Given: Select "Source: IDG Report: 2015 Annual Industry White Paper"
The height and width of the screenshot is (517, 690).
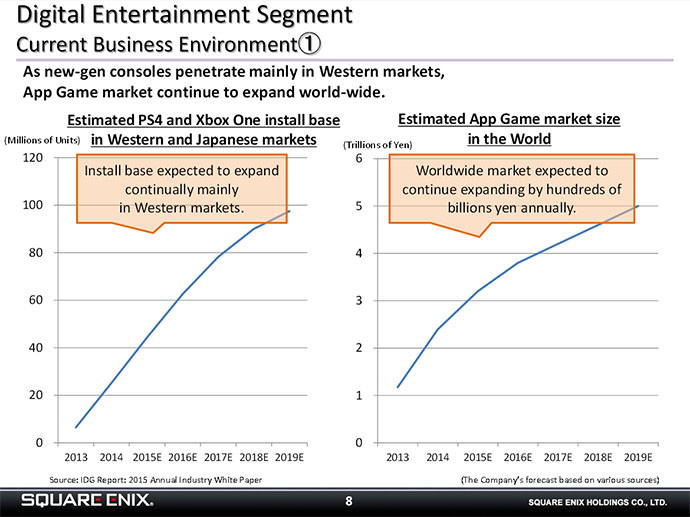Looking at the screenshot, I should pyautogui.click(x=155, y=480).
